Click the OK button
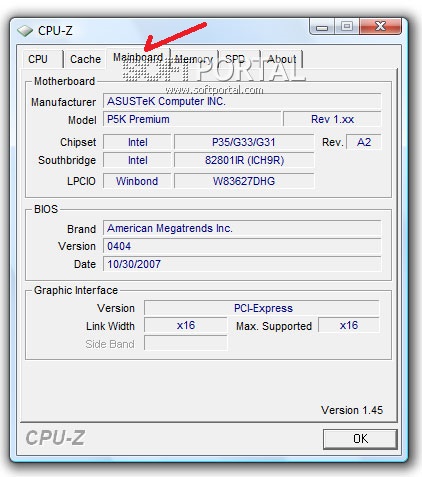422x477 pixels. 360,439
